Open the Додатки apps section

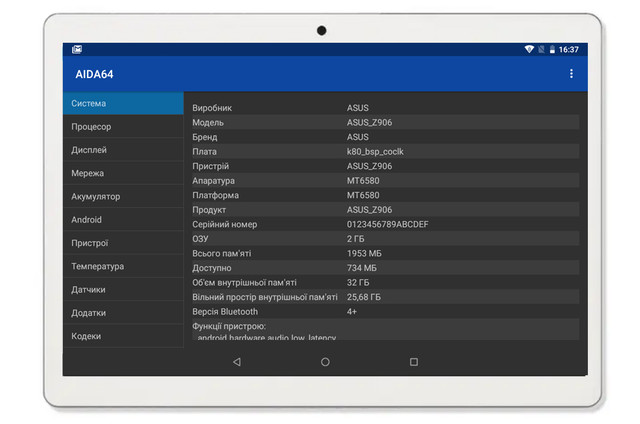point(123,313)
